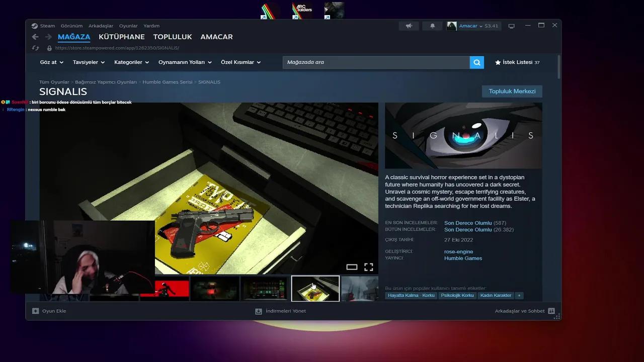
Task: Click the Bağımsız Yapımcı Oyunları breadcrumb
Action: (106, 82)
